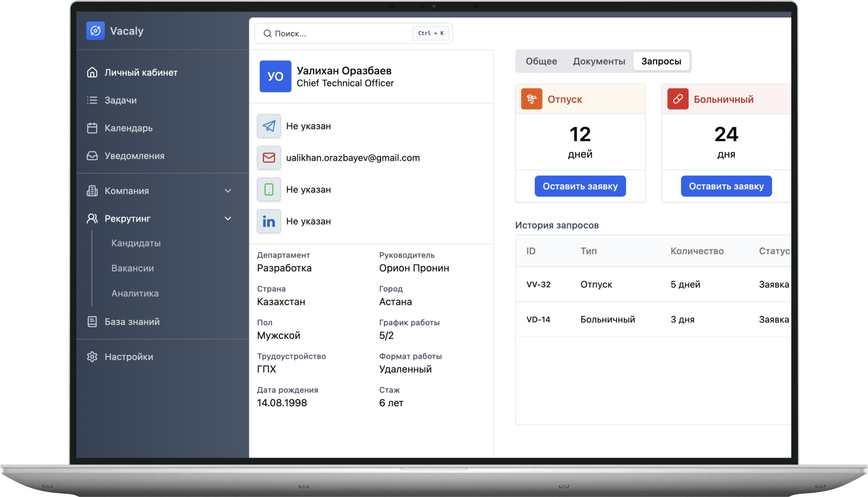Screen dimensions: 868x497
Task: Click the Vacaly logo icon
Action: click(95, 31)
